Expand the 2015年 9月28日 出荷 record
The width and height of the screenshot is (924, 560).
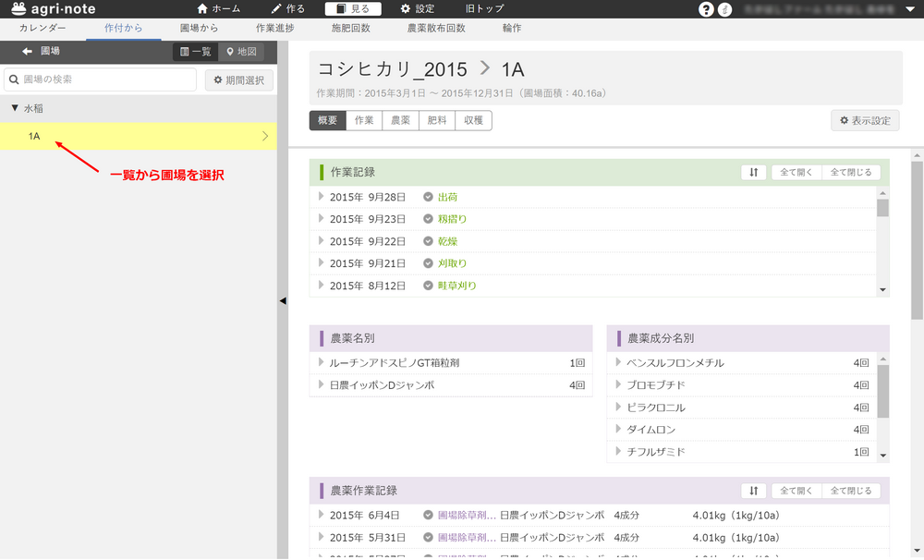[x=322, y=197]
